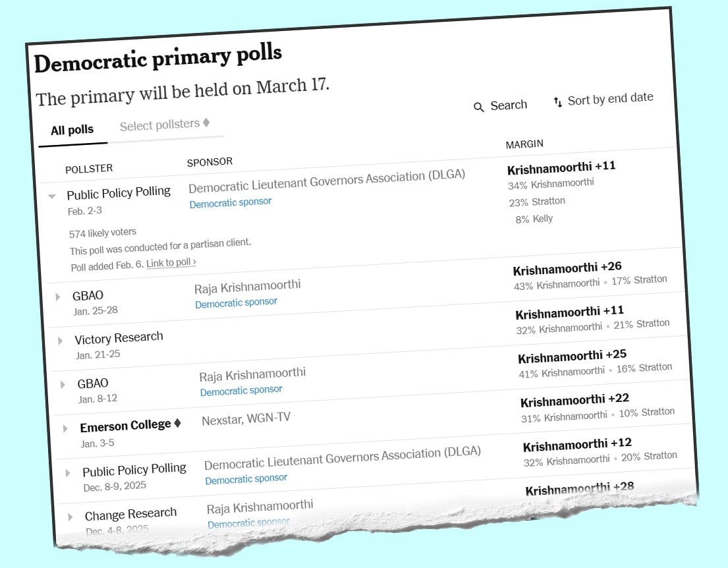
Task: Click the sort arrows icon
Action: pyautogui.click(x=557, y=101)
